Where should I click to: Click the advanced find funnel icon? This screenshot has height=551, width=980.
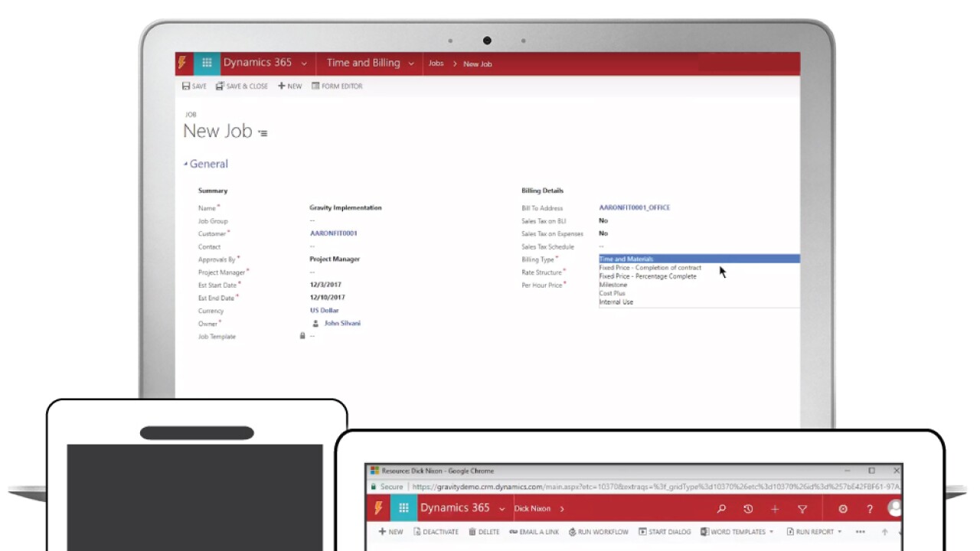(802, 509)
